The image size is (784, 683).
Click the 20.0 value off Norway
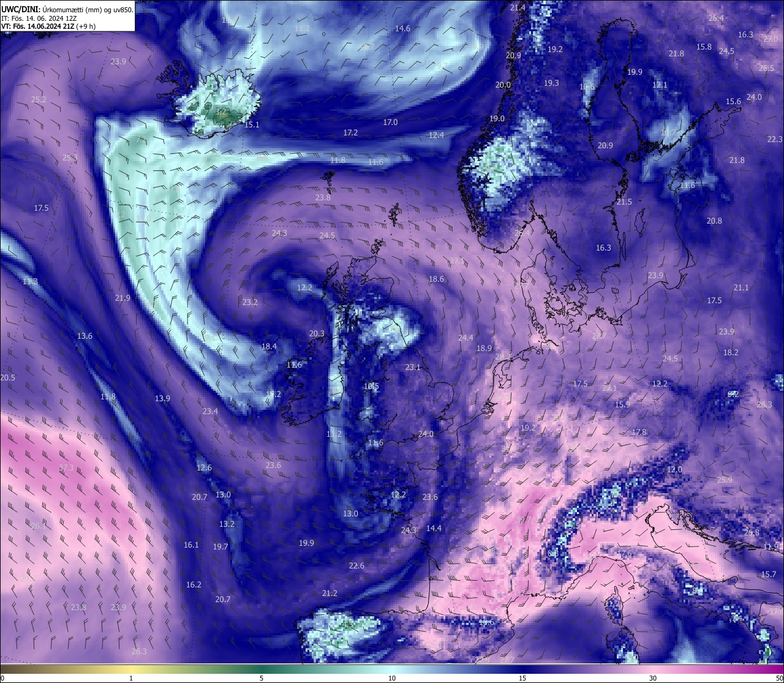point(503,85)
